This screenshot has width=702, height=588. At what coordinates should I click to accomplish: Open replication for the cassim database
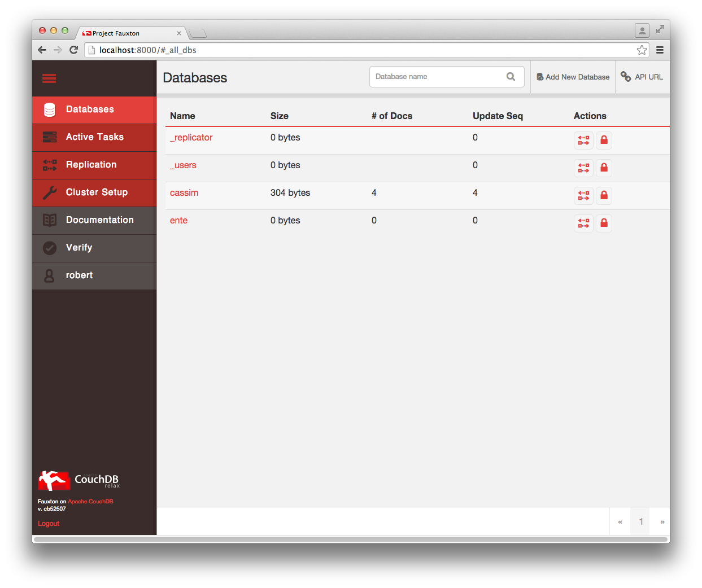coord(583,196)
